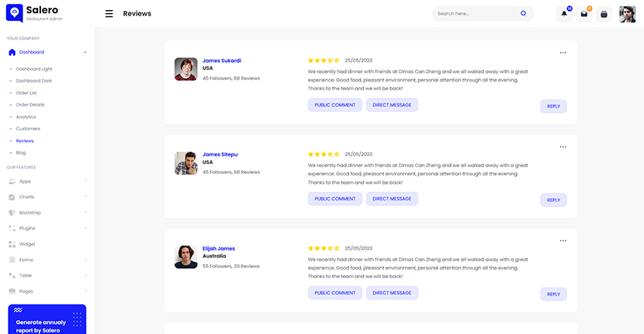The width and height of the screenshot is (644, 334).
Task: Select Analytics in the sidebar
Action: pos(26,117)
